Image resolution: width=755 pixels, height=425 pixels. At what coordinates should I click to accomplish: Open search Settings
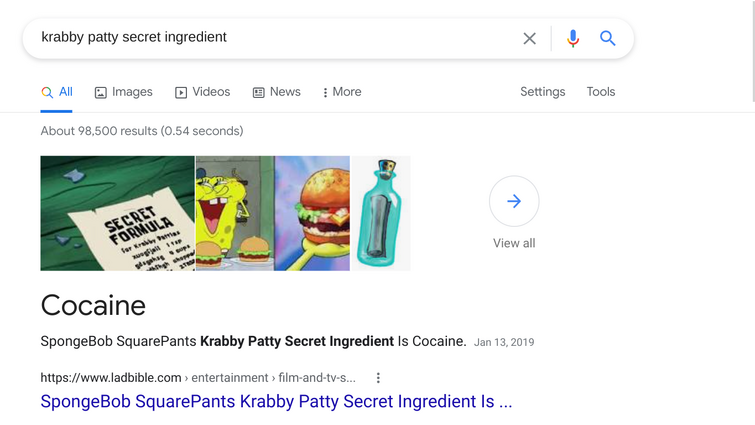coord(542,92)
